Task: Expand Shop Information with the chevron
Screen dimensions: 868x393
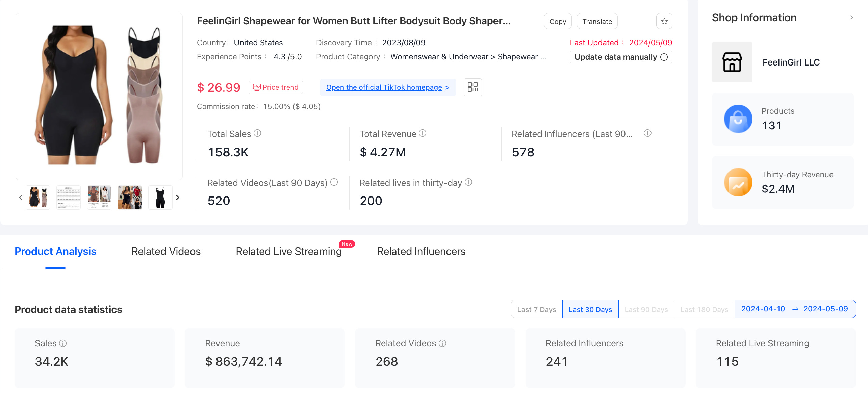Action: pyautogui.click(x=852, y=17)
